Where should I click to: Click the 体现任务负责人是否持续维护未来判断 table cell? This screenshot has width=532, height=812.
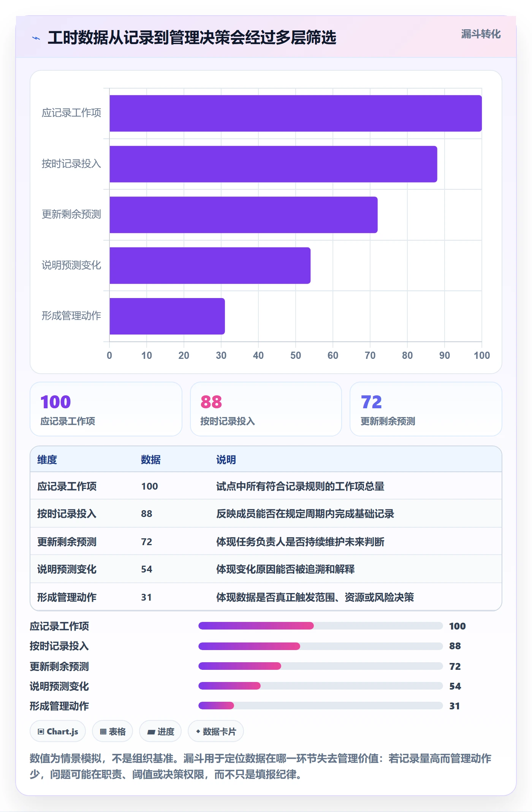tap(300, 542)
